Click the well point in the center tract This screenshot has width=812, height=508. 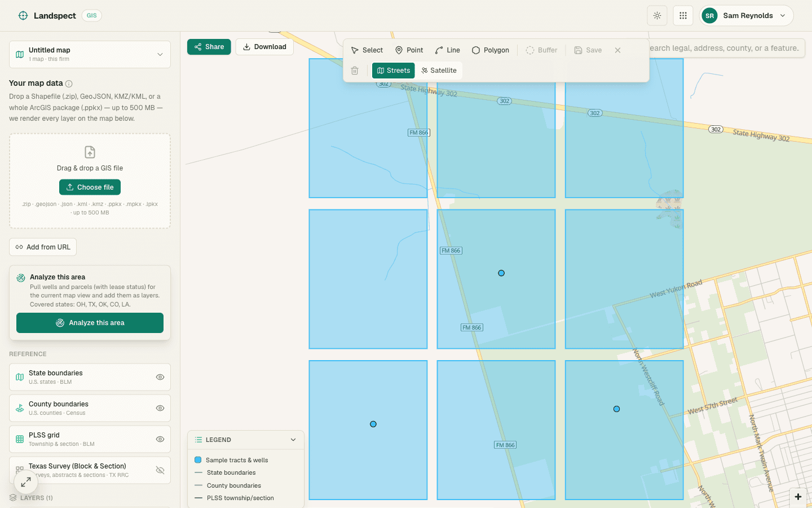coord(501,273)
